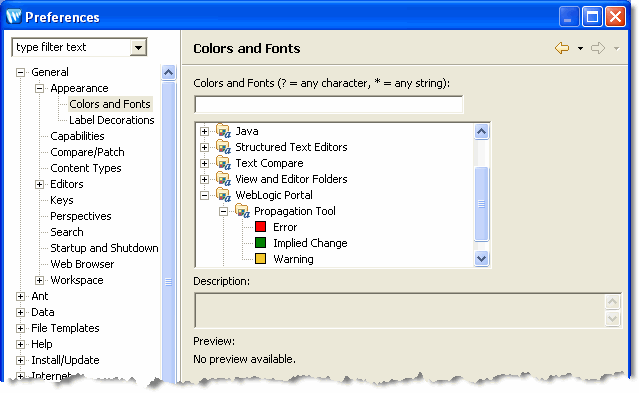Viewport: 639px width, 393px height.
Task: Expand the Data preferences node
Action: point(20,312)
